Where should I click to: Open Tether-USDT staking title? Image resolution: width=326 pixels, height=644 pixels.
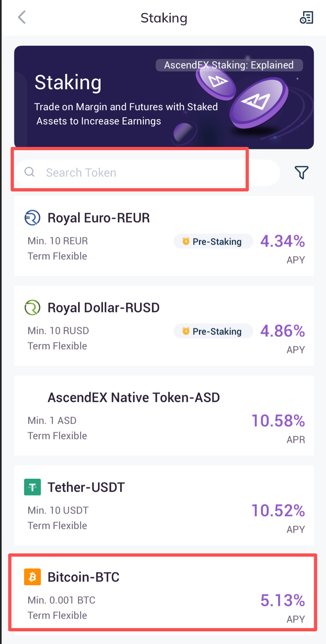point(86,487)
